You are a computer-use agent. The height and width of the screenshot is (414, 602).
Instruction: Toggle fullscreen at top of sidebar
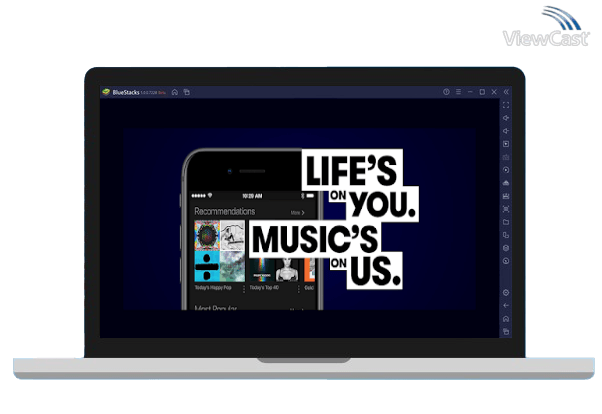point(506,105)
